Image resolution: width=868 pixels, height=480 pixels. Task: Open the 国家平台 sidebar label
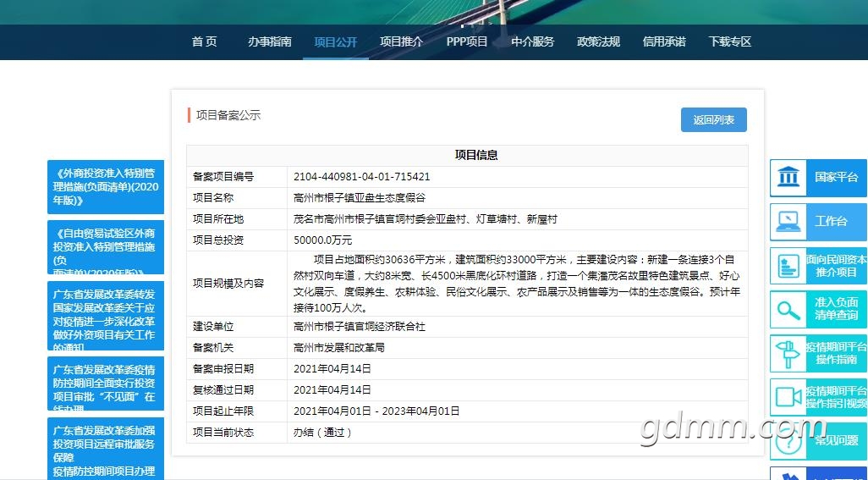(836, 177)
